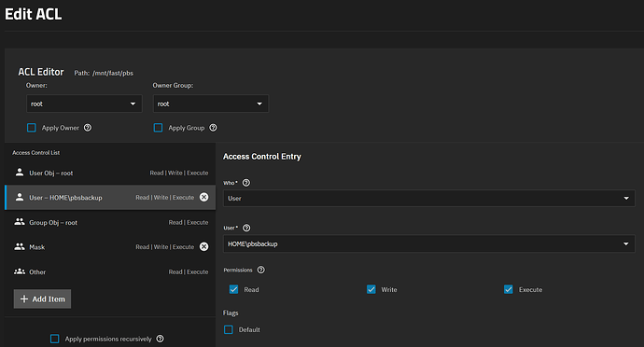Click help icon next to Apply Group
644x347 pixels.
(x=213, y=128)
